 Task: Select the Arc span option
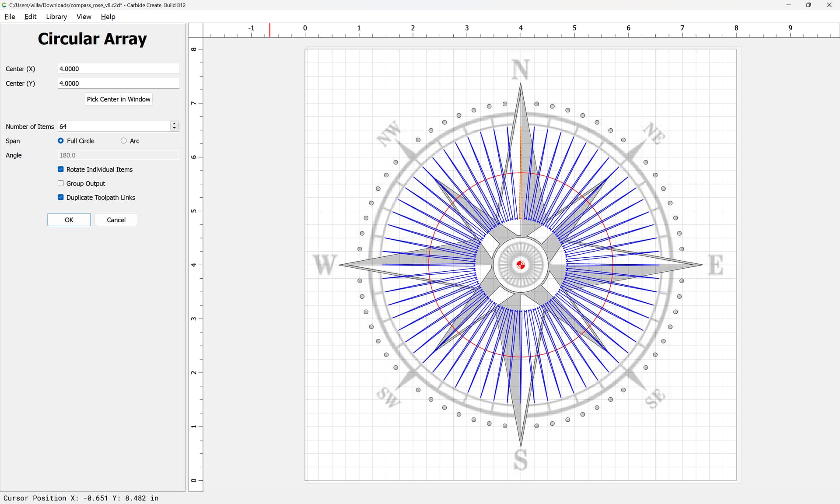(124, 141)
